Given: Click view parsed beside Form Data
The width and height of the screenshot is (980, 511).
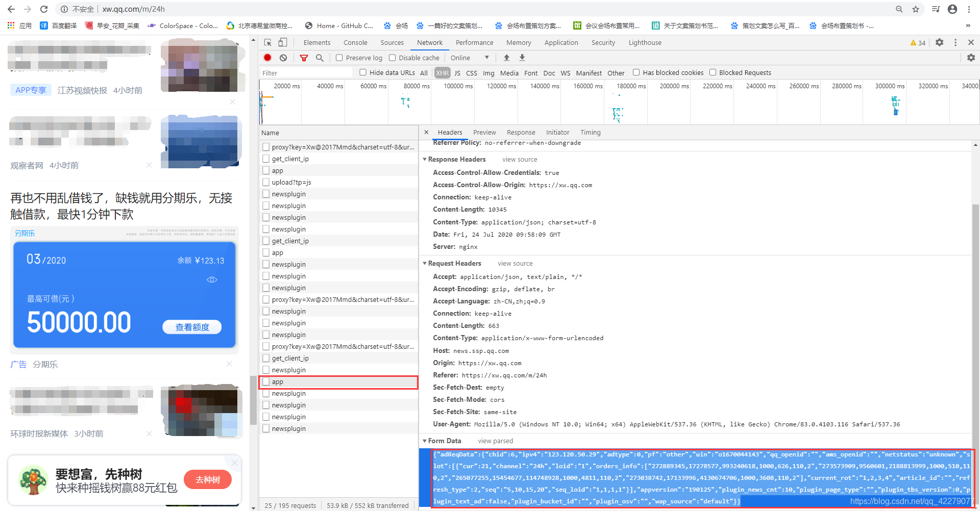Looking at the screenshot, I should [496, 441].
